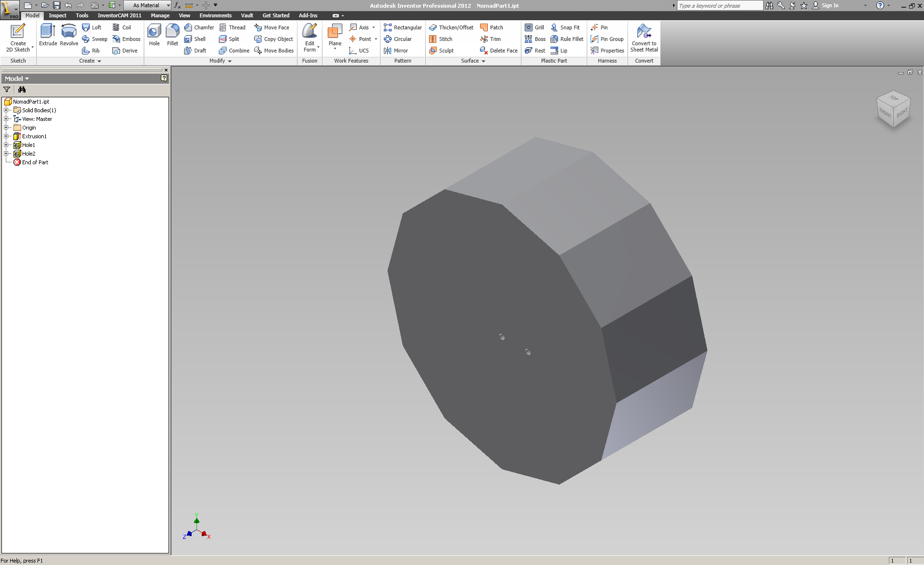This screenshot has width=924, height=565.
Task: Click the Grill plastic part tool
Action: pos(534,27)
